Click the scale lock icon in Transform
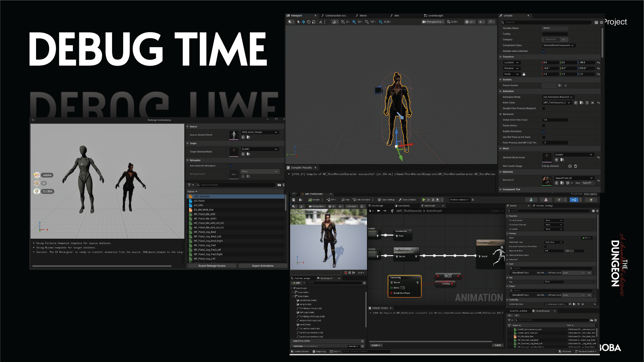 point(524,74)
